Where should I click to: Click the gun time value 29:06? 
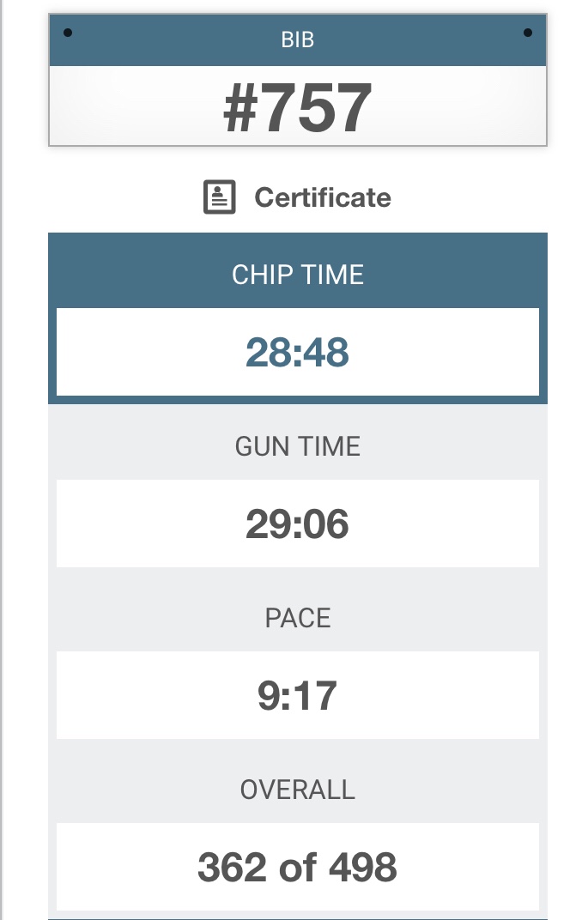297,524
